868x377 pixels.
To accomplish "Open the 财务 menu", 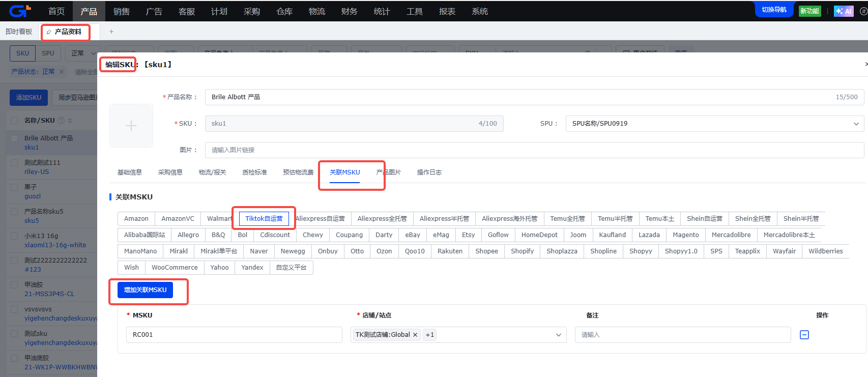I will click(x=349, y=11).
